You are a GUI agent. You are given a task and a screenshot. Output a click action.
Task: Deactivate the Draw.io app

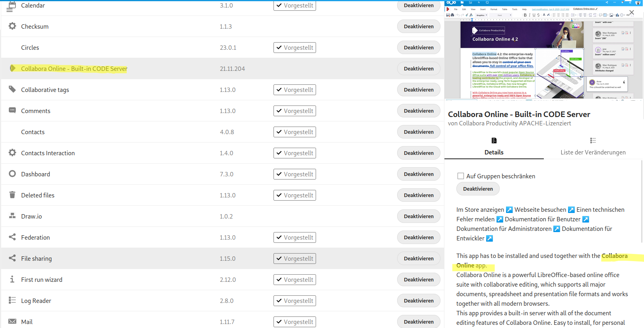419,216
